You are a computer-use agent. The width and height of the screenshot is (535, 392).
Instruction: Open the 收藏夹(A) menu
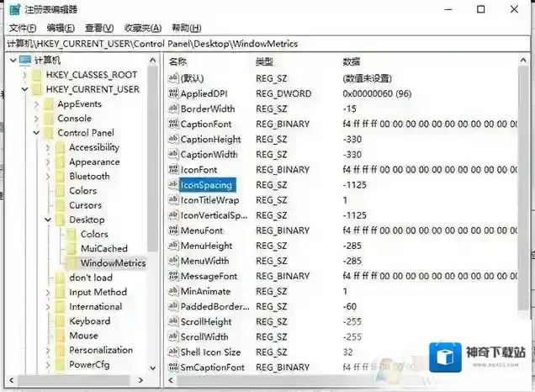click(143, 28)
